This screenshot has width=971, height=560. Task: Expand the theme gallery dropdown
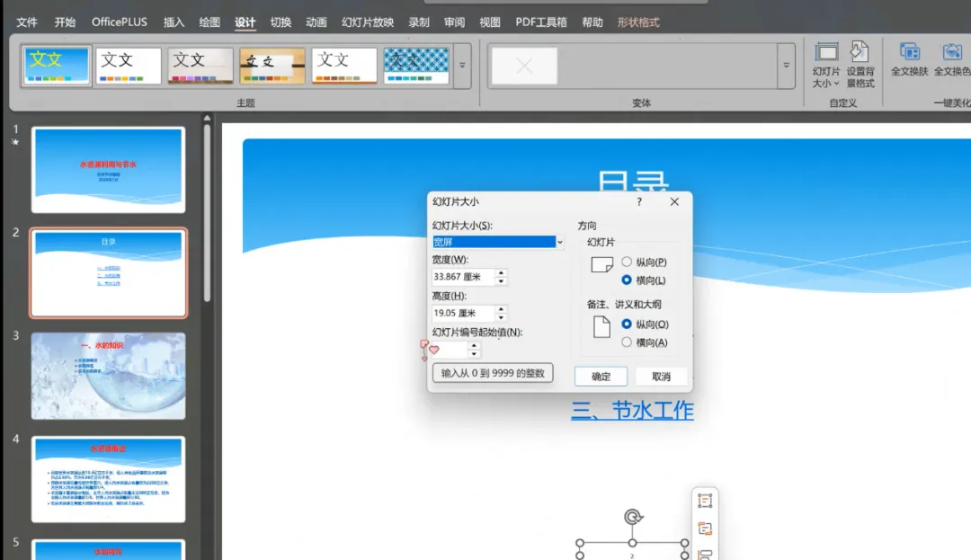(462, 66)
